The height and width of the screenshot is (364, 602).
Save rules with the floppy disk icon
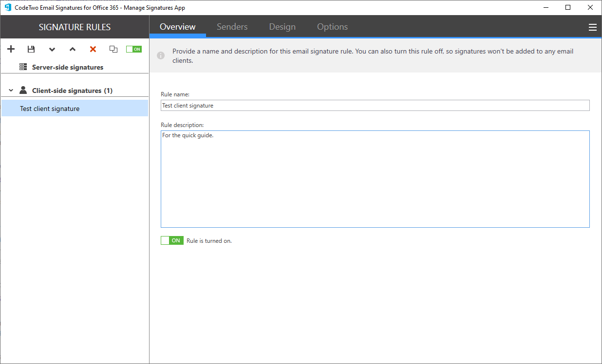tap(31, 49)
